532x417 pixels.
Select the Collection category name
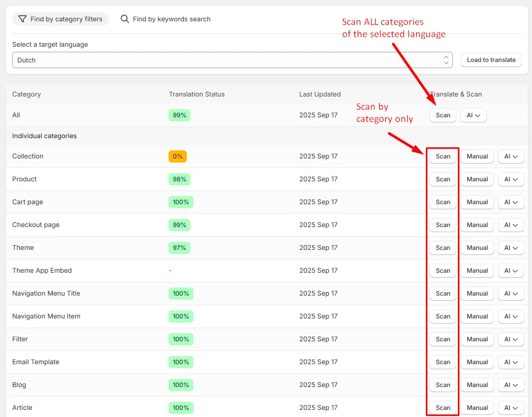[x=28, y=156]
